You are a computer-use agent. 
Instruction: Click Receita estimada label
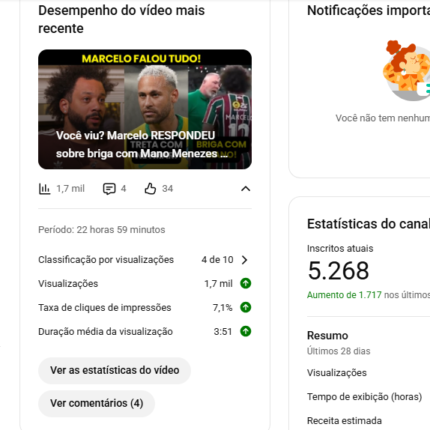coord(344,421)
